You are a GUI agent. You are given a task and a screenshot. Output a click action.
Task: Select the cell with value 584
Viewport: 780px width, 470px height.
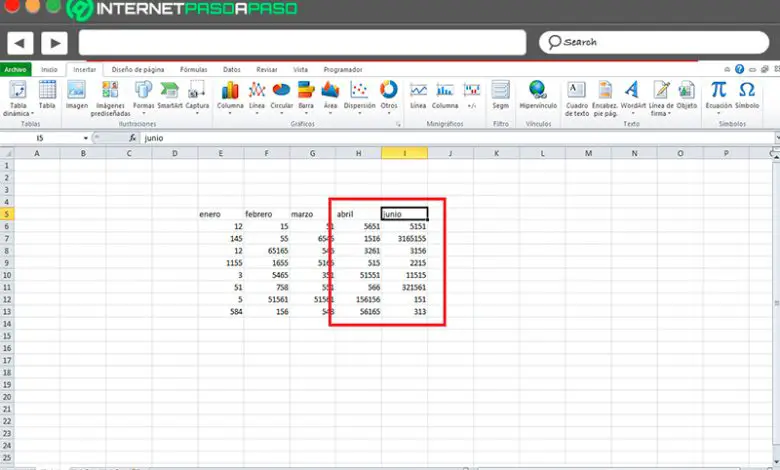[x=220, y=312]
